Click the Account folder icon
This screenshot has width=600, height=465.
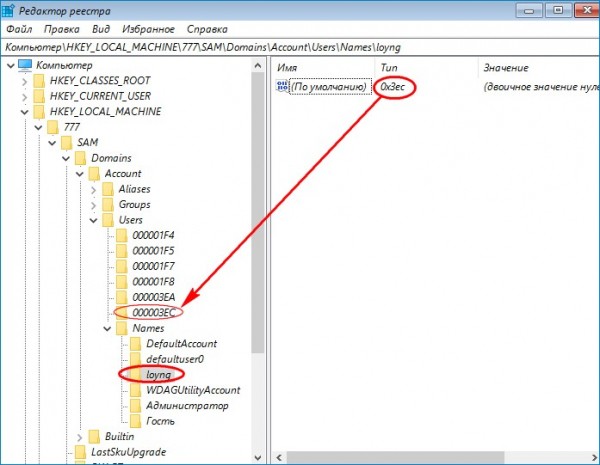point(94,173)
